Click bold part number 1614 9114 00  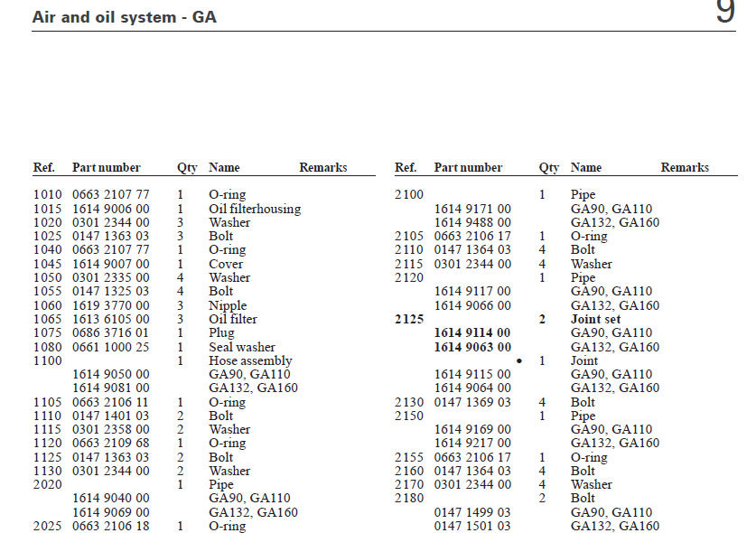coord(472,332)
